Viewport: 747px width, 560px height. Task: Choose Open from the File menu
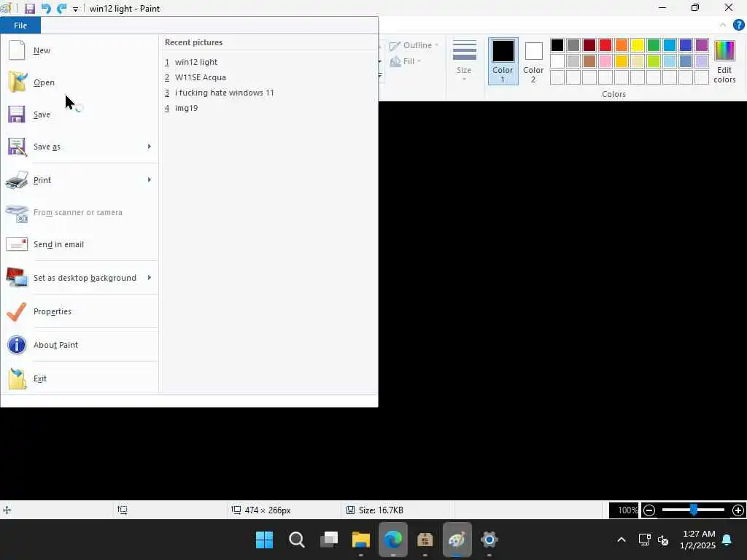(x=80, y=82)
